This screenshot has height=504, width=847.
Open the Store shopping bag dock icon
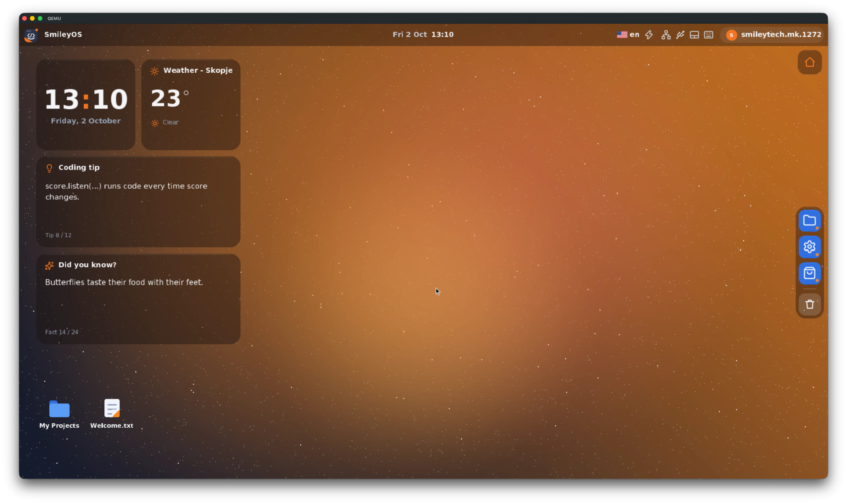[x=810, y=273]
